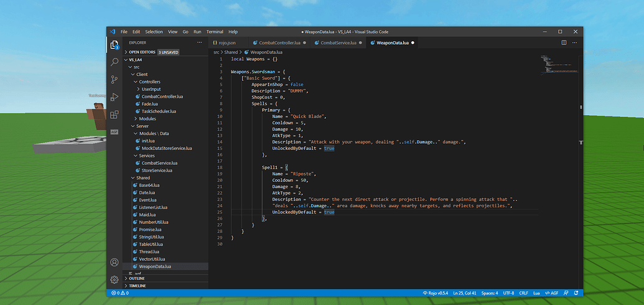
Task: Collapse the Services folder
Action: coord(166,156)
